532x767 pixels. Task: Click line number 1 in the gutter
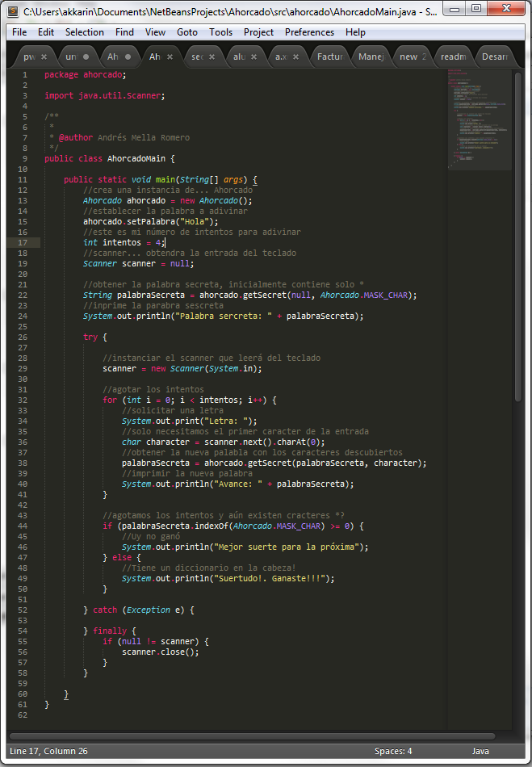(x=24, y=75)
